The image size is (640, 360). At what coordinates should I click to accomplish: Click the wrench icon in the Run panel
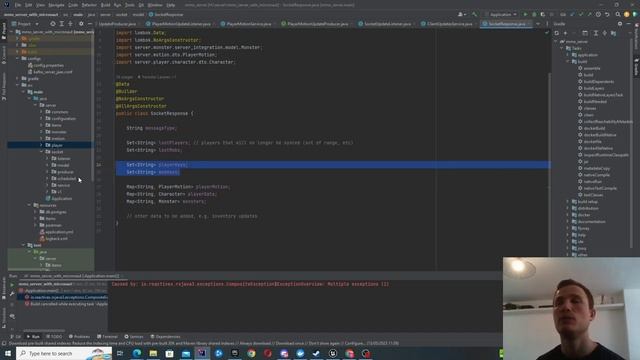pyautogui.click(x=12, y=294)
